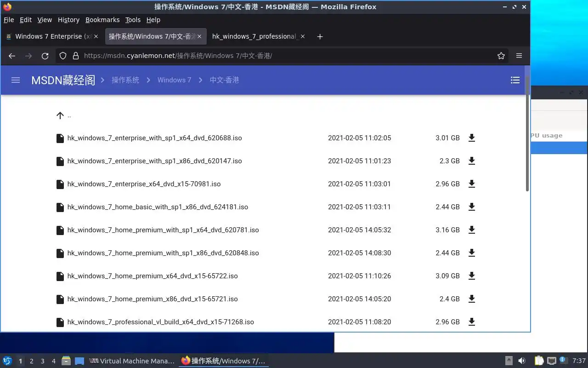
Task: Click the date 2021-02-05 11:02:05
Action: pos(359,138)
